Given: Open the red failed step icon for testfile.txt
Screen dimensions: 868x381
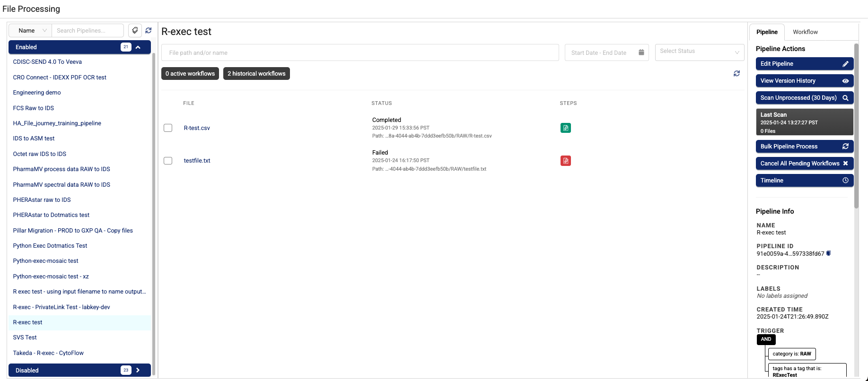Looking at the screenshot, I should coord(565,161).
